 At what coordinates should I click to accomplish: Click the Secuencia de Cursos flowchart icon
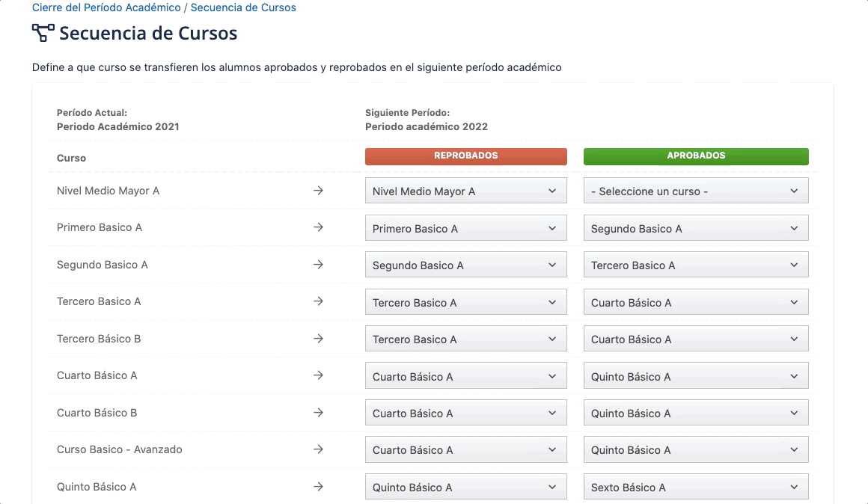tap(43, 33)
